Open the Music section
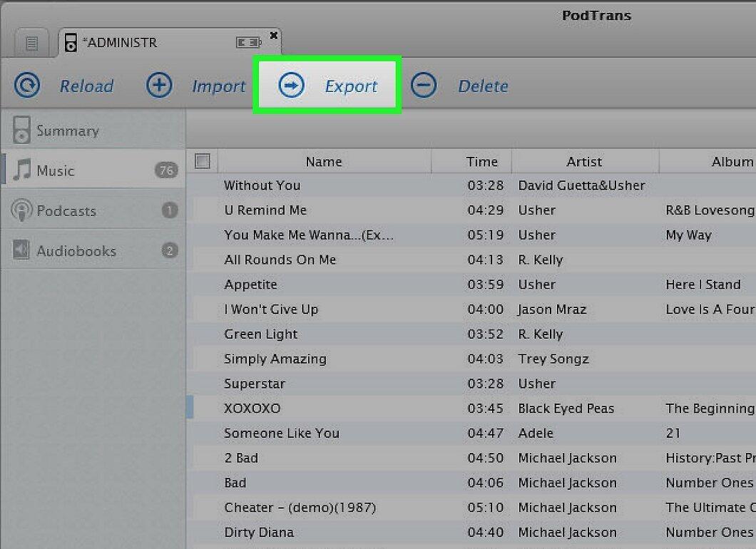Image resolution: width=756 pixels, height=549 pixels. pos(93,170)
